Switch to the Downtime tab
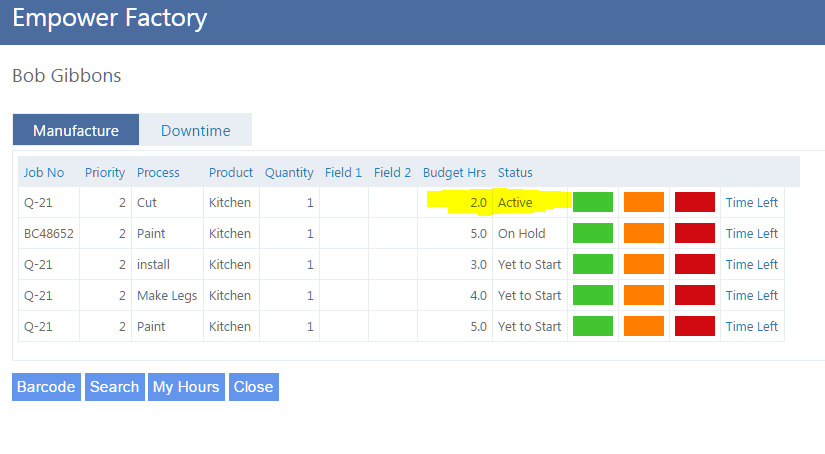 (195, 131)
